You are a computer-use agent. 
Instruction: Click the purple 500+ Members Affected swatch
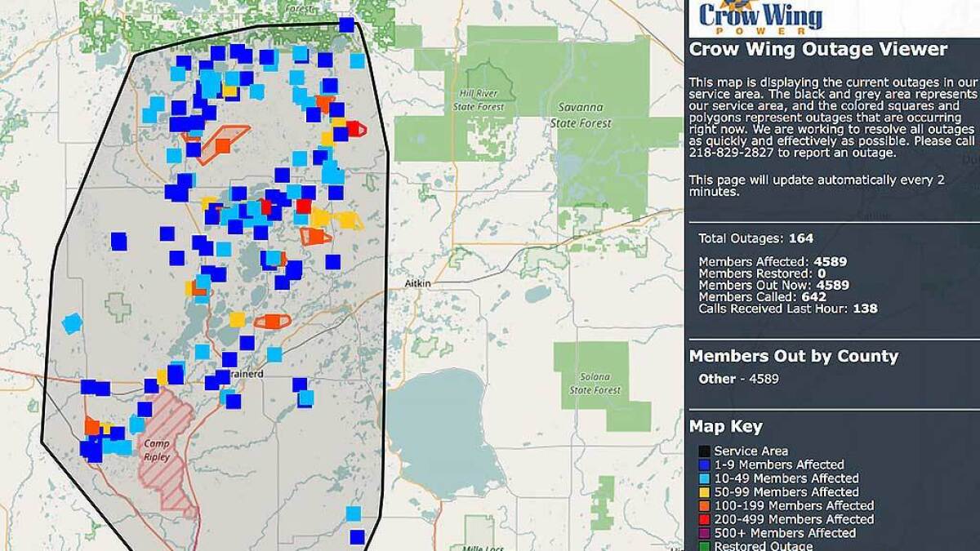point(703,533)
